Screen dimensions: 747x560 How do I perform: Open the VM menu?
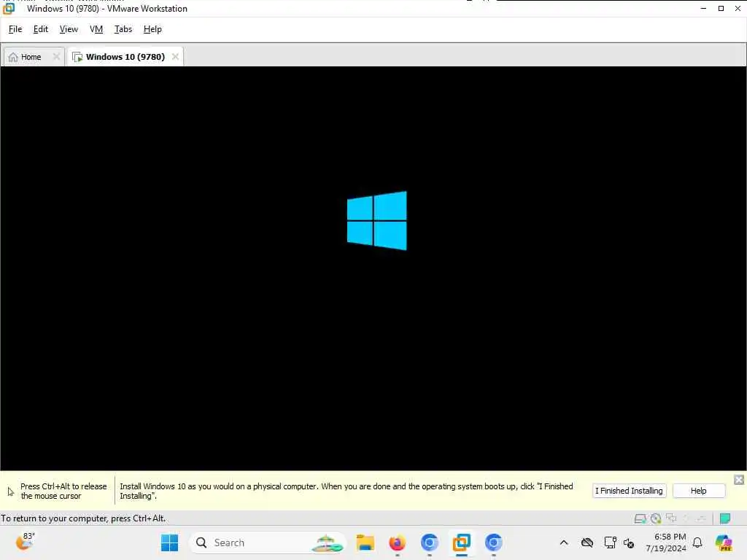click(96, 29)
